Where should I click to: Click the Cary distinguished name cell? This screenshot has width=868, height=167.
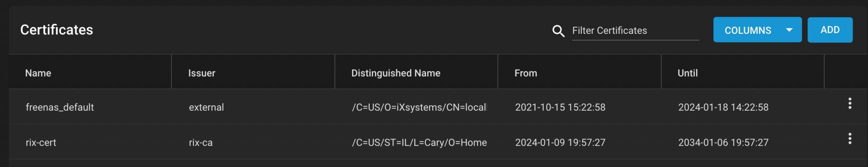point(419,143)
